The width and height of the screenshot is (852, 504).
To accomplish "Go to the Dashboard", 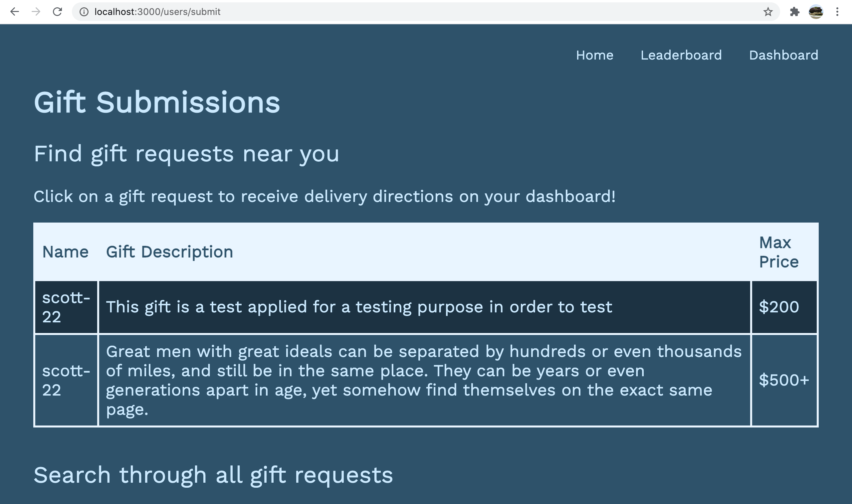I will pyautogui.click(x=783, y=55).
